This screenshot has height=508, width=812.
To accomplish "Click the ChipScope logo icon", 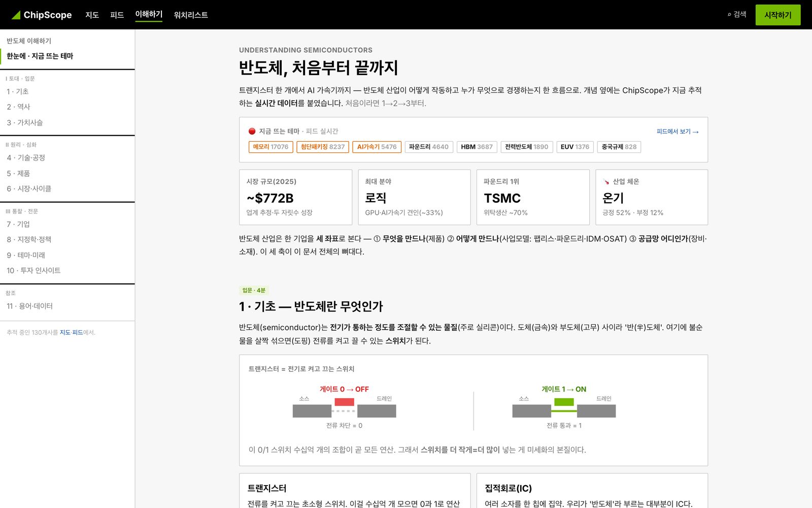I will point(16,15).
